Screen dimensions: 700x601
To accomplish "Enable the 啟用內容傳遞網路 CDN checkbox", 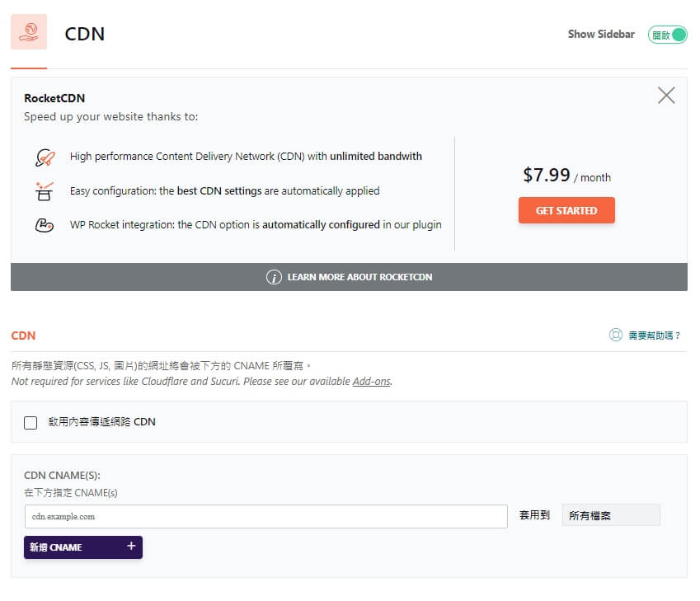I will (x=31, y=422).
